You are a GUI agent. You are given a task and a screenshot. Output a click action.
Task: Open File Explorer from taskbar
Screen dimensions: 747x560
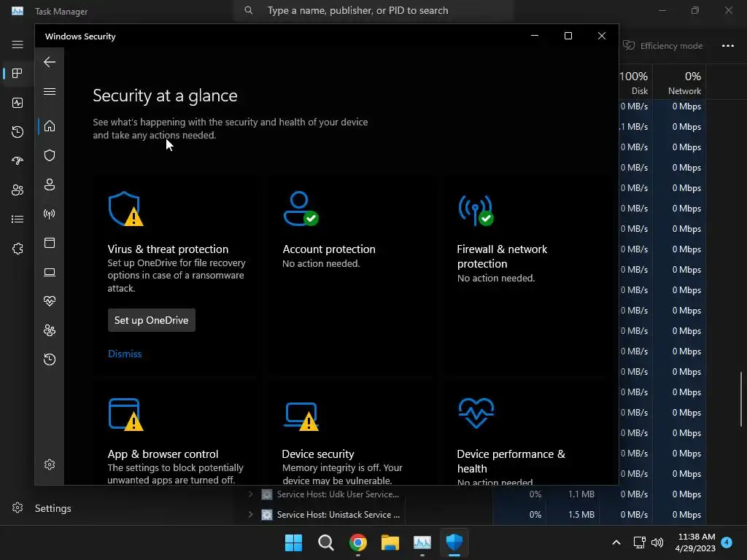(390, 542)
